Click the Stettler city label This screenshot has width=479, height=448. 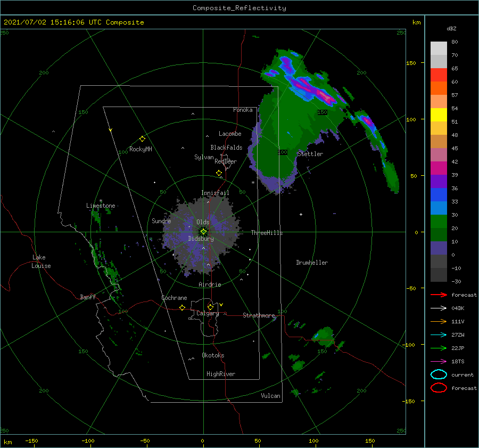[310, 154]
